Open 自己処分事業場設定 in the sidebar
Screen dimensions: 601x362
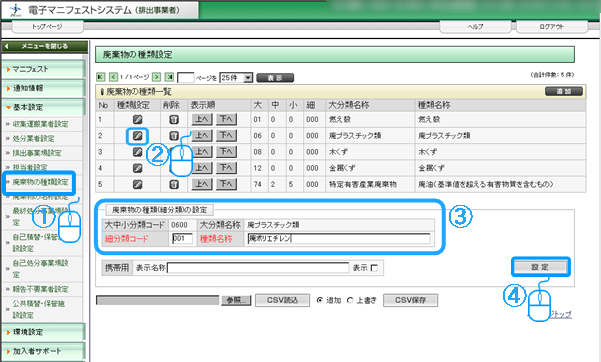(x=40, y=269)
